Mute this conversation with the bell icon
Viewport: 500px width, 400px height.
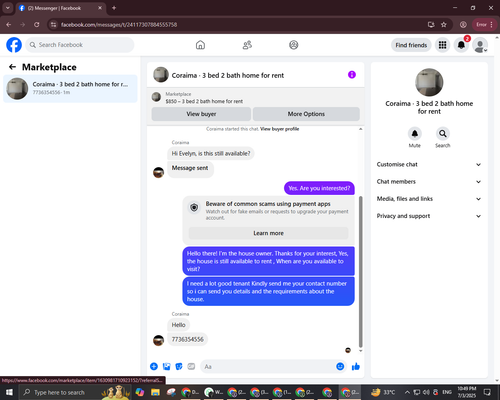pyautogui.click(x=415, y=134)
